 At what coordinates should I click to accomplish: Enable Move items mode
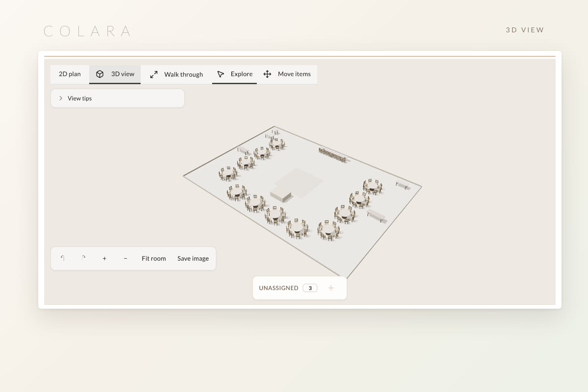pyautogui.click(x=287, y=74)
